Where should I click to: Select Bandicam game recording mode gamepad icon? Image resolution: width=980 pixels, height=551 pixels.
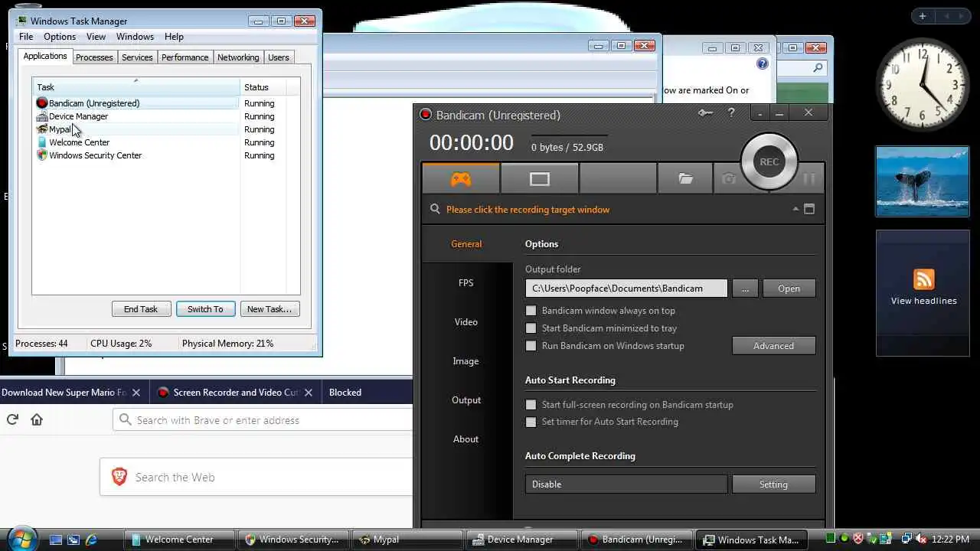(x=460, y=179)
